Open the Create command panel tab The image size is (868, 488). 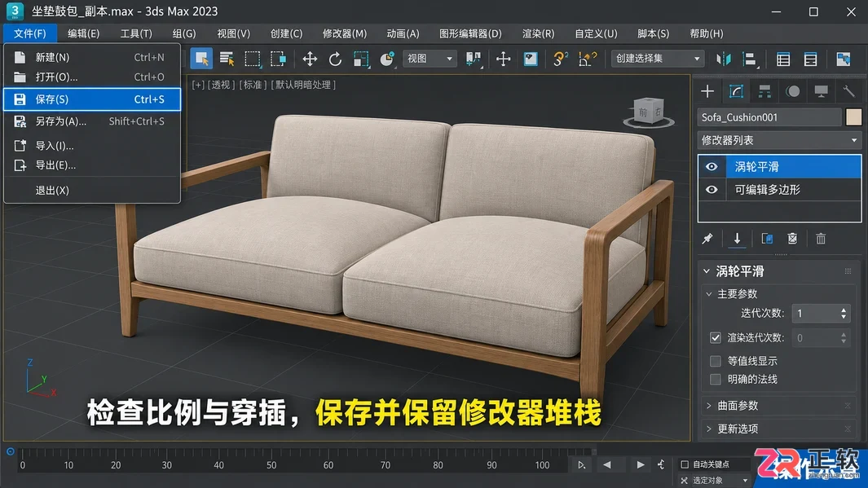click(707, 91)
